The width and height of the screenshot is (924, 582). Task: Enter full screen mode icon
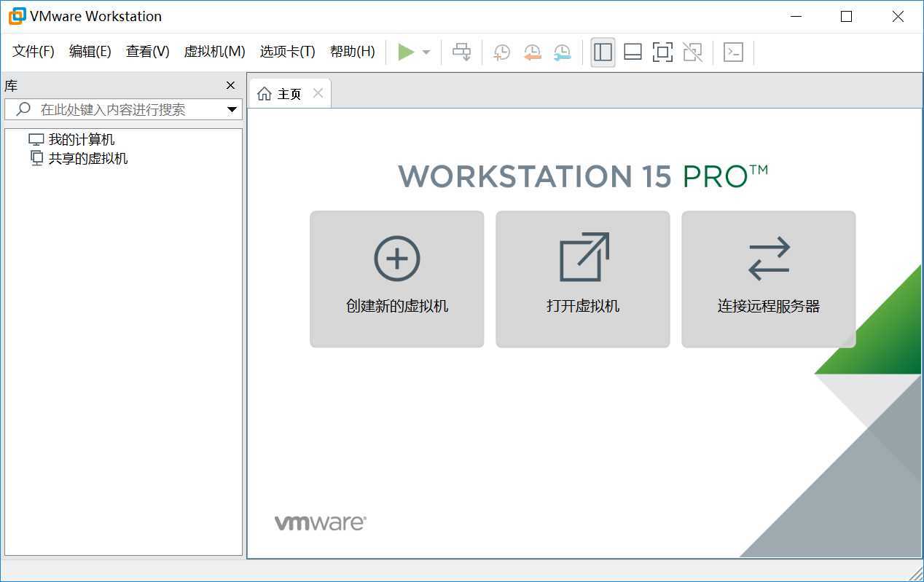[662, 52]
